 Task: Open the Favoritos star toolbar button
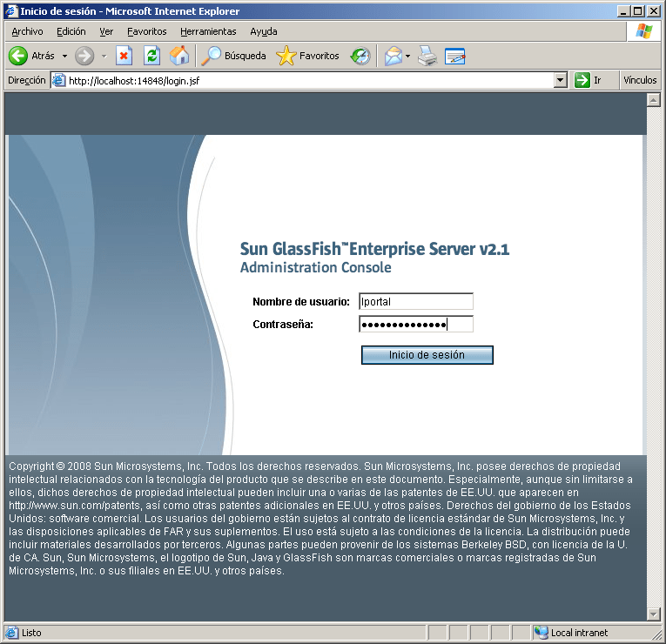pos(307,56)
